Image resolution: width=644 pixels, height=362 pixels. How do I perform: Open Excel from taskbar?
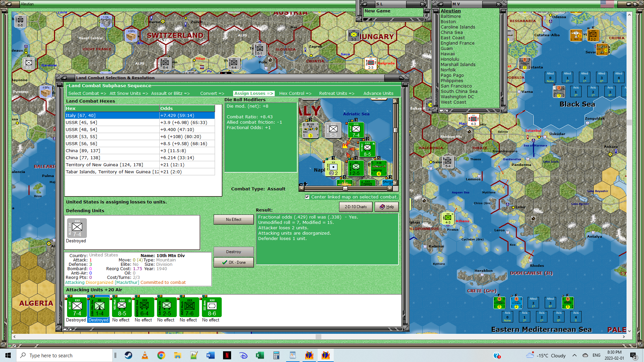(260, 355)
